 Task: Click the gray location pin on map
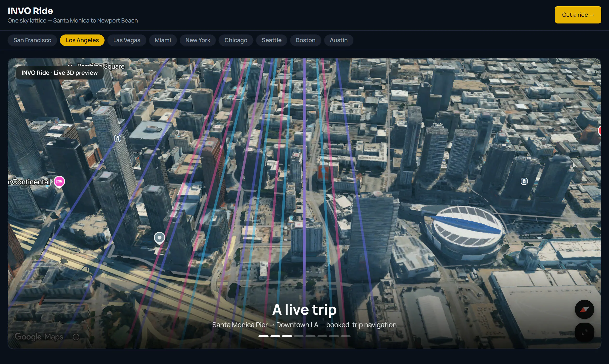point(159,238)
